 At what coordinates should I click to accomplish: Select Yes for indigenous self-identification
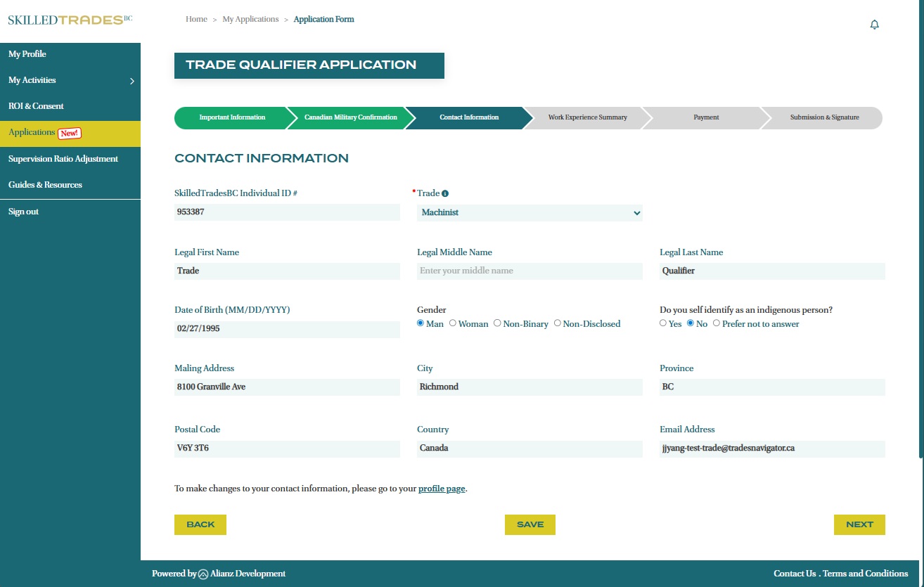(x=663, y=323)
